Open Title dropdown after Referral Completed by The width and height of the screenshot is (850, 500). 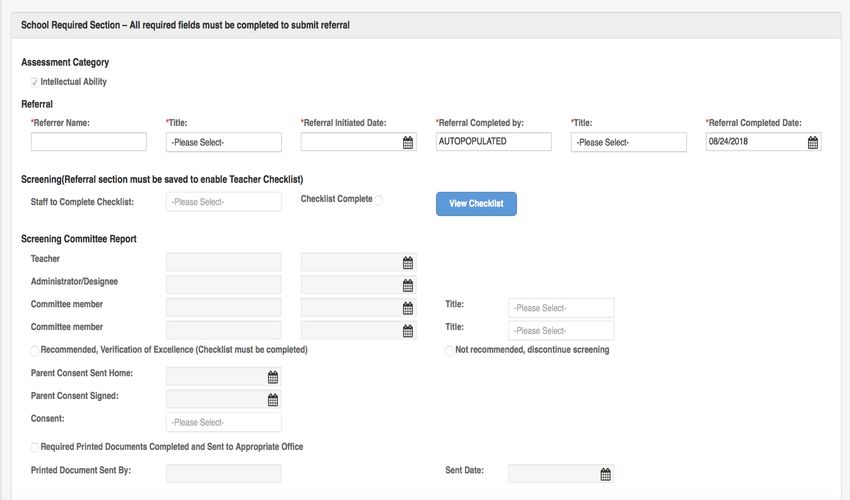628,142
